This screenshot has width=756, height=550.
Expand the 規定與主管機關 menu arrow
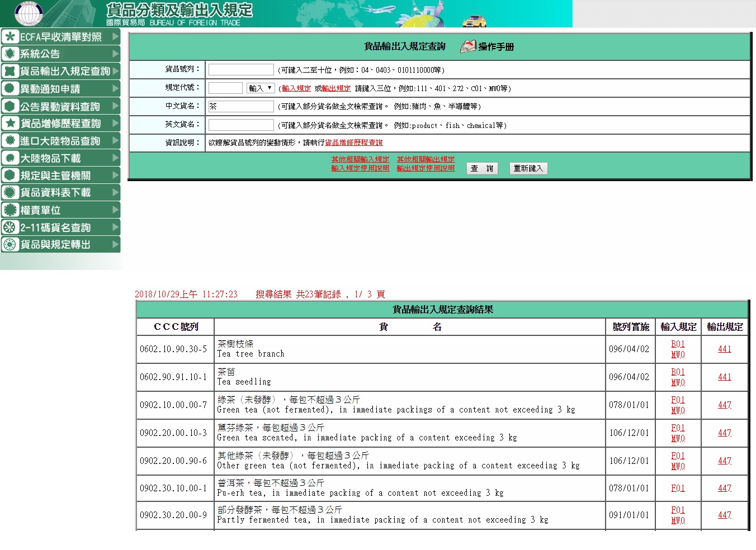coord(115,175)
